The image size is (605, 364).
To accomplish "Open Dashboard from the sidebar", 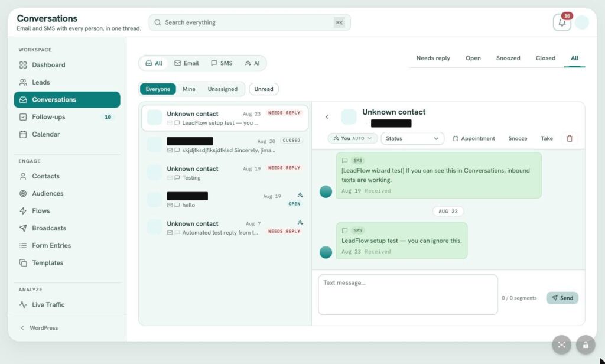I will [x=67, y=65].
